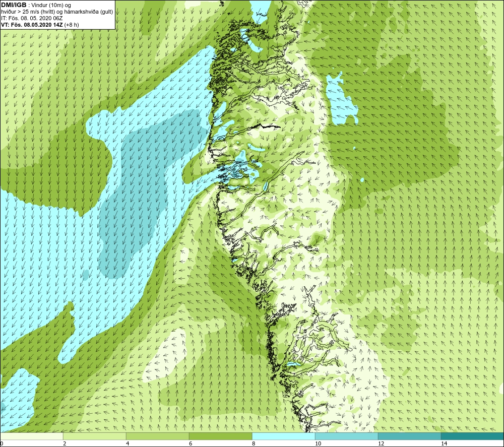Image resolution: width=504 pixels, height=447 pixels.
Task: Click the "DMI/IGB" title text
Action: [x=14, y=5]
